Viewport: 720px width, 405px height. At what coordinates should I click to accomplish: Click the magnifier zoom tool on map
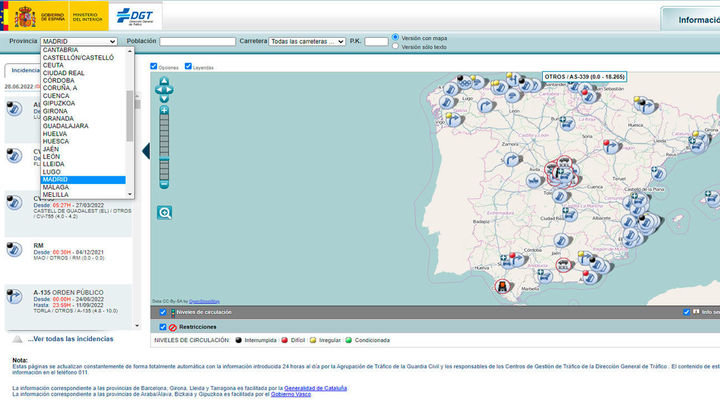(165, 212)
